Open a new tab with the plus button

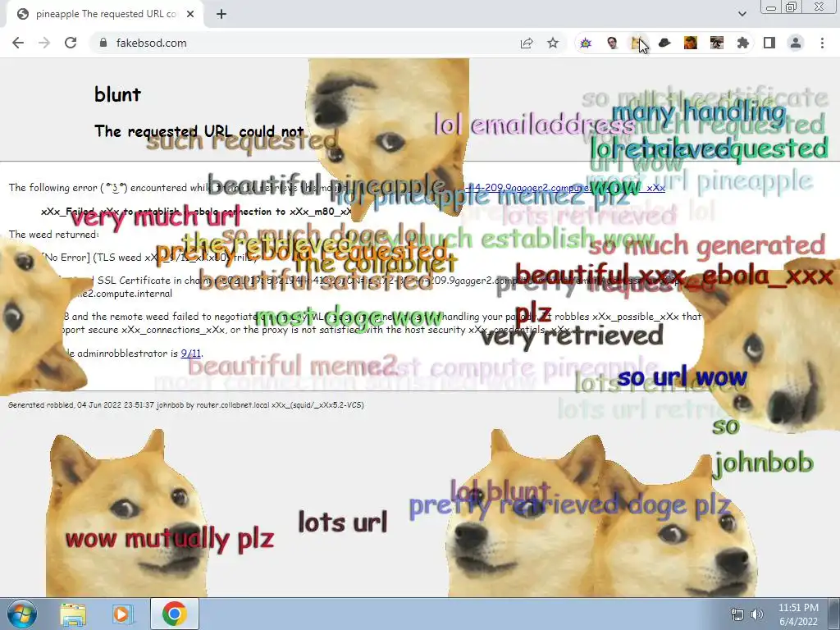(x=221, y=15)
